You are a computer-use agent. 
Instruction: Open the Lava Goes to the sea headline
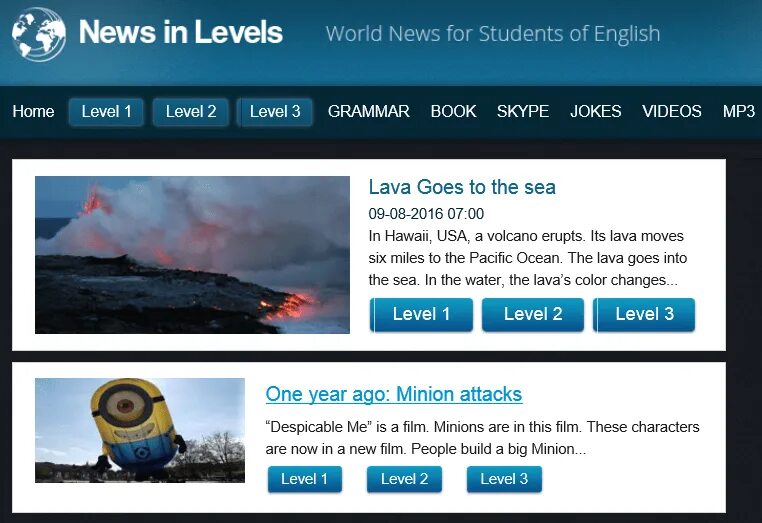(x=462, y=187)
